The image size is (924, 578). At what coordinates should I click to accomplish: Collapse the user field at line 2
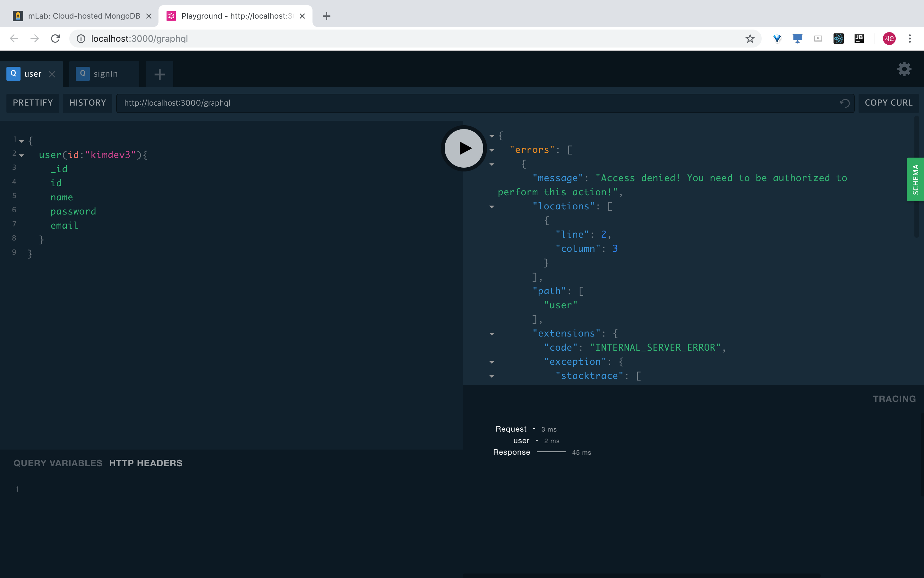pyautogui.click(x=21, y=156)
